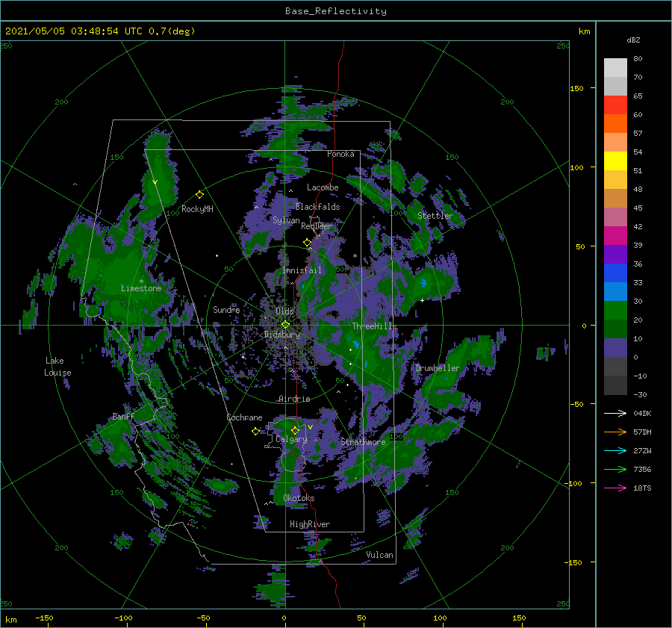Pick the dark green swatch between 20 and 10 dBZ
The height and width of the screenshot is (628, 672).
[615, 329]
